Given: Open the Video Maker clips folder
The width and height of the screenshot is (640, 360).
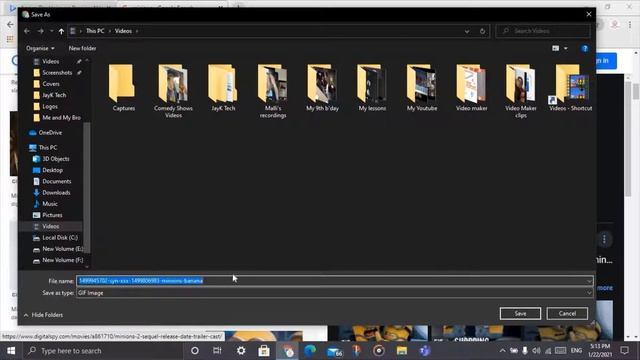Looking at the screenshot, I should pyautogui.click(x=521, y=91).
